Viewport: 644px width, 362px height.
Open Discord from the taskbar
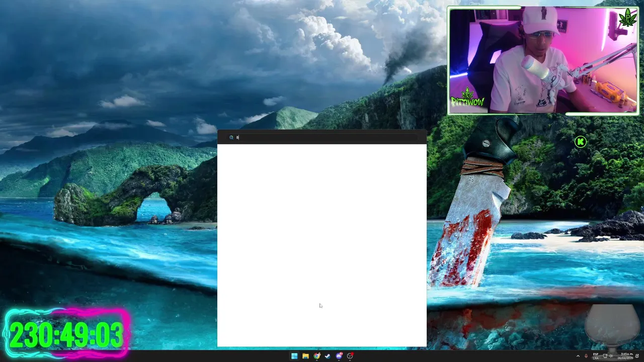[x=339, y=356]
